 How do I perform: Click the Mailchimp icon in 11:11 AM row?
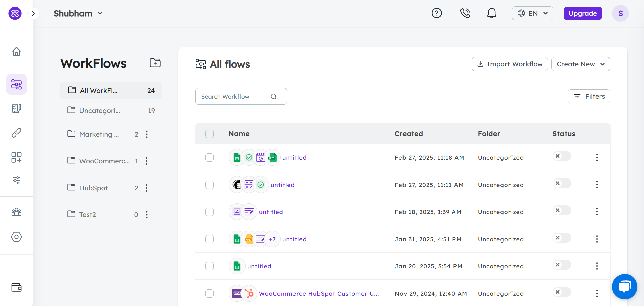click(x=237, y=185)
